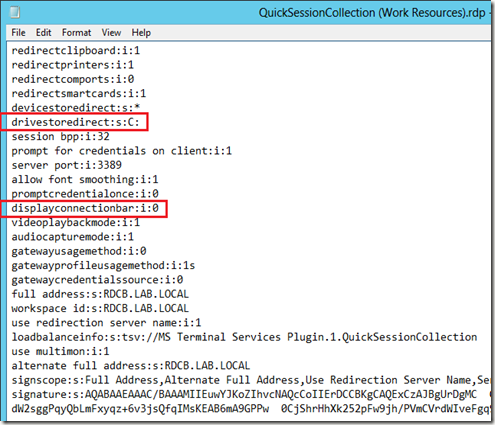Image resolution: width=495 pixels, height=425 pixels.
Task: Click the line use redirection server name:i:1
Action: 106,323
